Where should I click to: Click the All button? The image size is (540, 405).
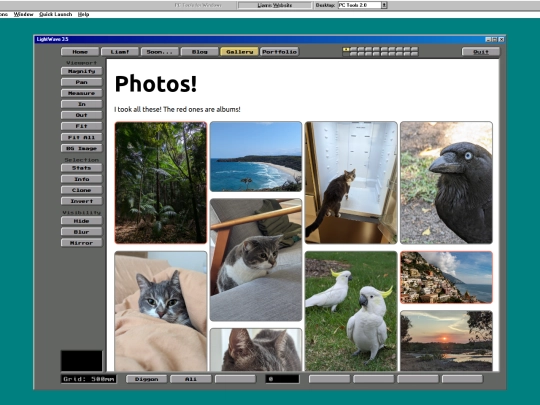point(191,379)
